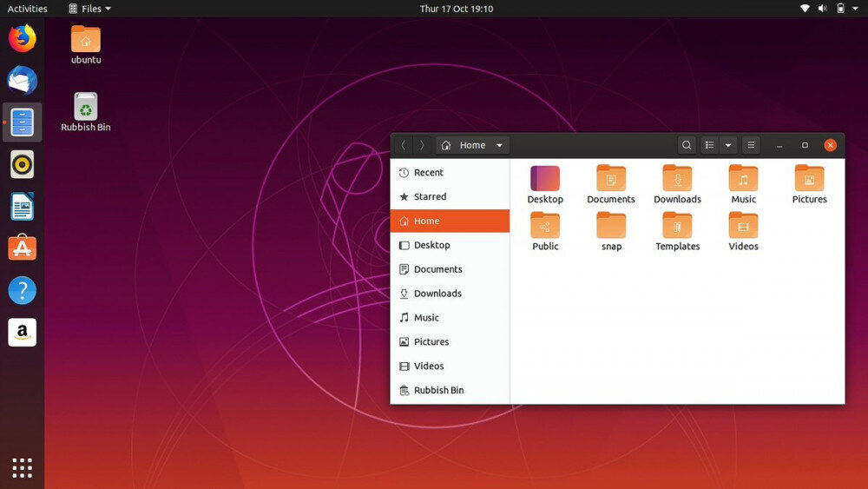Switch to list view in Files
The width and height of the screenshot is (868, 489).
point(710,145)
